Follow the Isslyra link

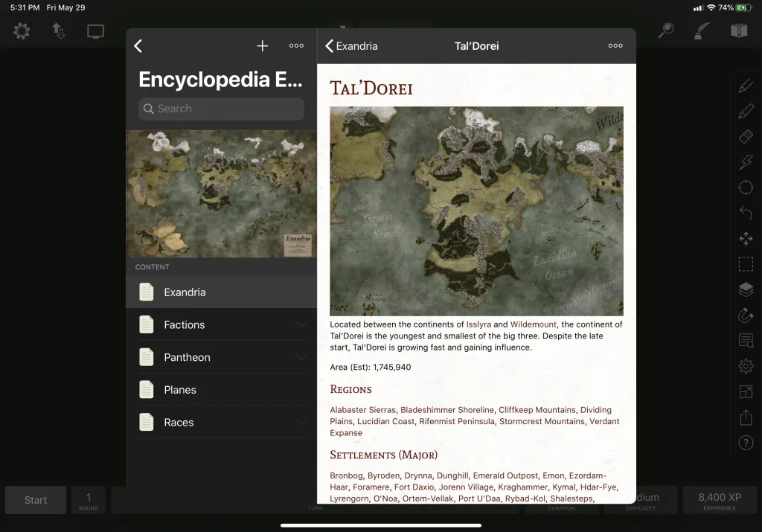point(478,324)
